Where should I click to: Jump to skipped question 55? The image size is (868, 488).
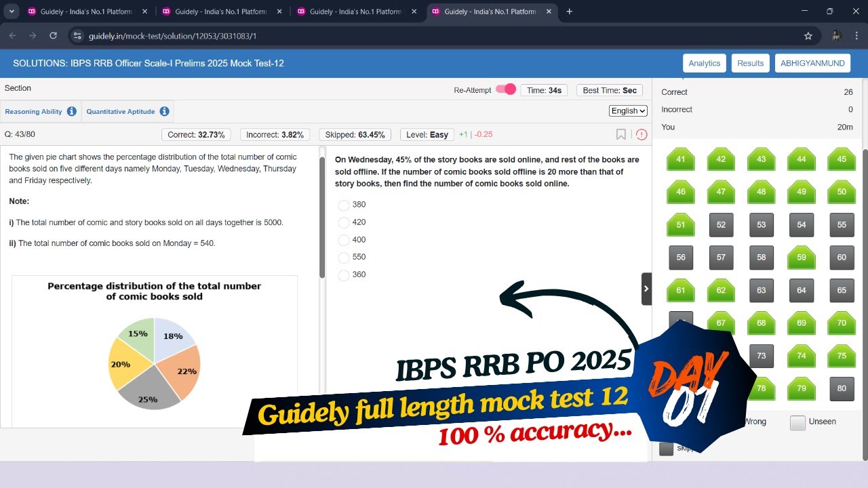(x=842, y=225)
